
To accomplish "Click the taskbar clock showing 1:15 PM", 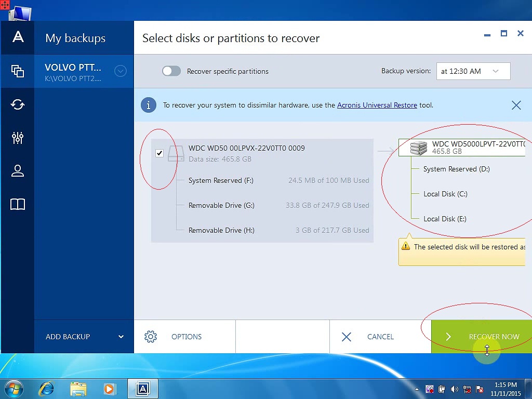I will tap(506, 389).
